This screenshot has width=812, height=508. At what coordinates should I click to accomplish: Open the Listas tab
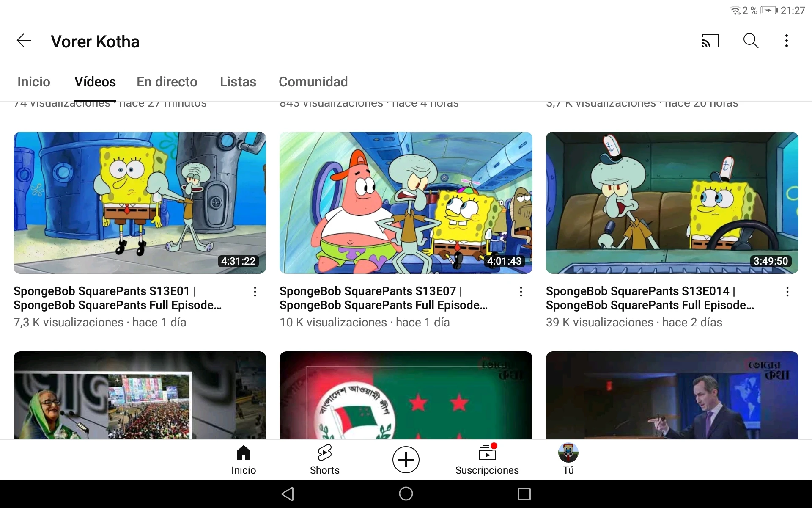tap(238, 82)
